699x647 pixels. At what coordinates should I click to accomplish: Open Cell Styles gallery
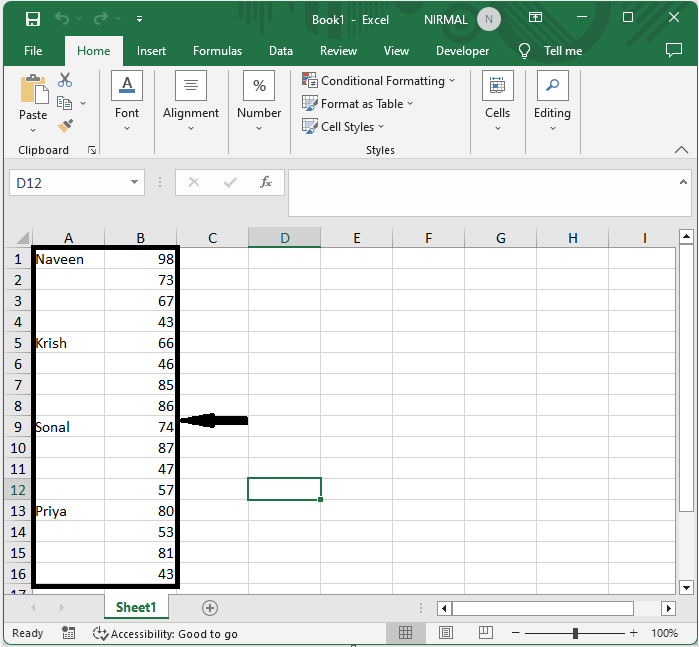pos(343,127)
